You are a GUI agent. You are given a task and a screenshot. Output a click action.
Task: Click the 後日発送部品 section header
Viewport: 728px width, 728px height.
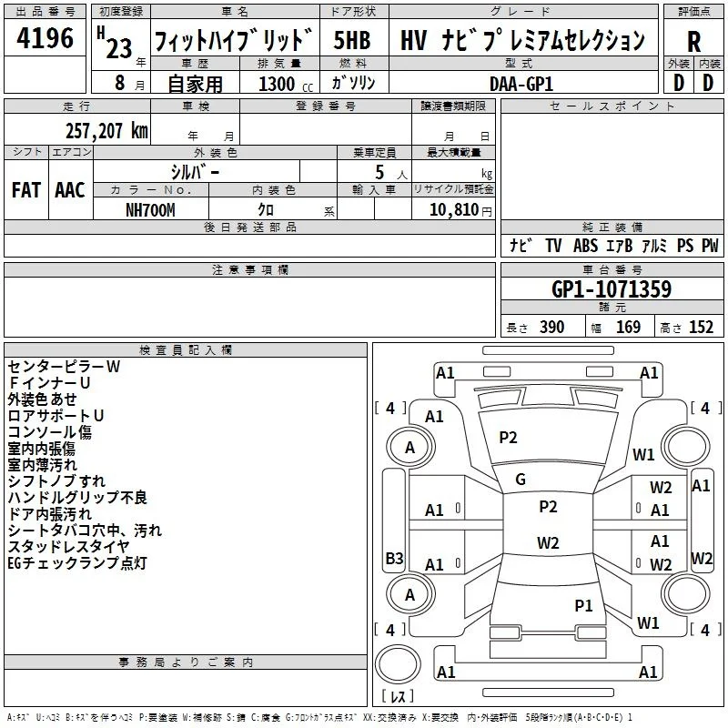click(249, 227)
